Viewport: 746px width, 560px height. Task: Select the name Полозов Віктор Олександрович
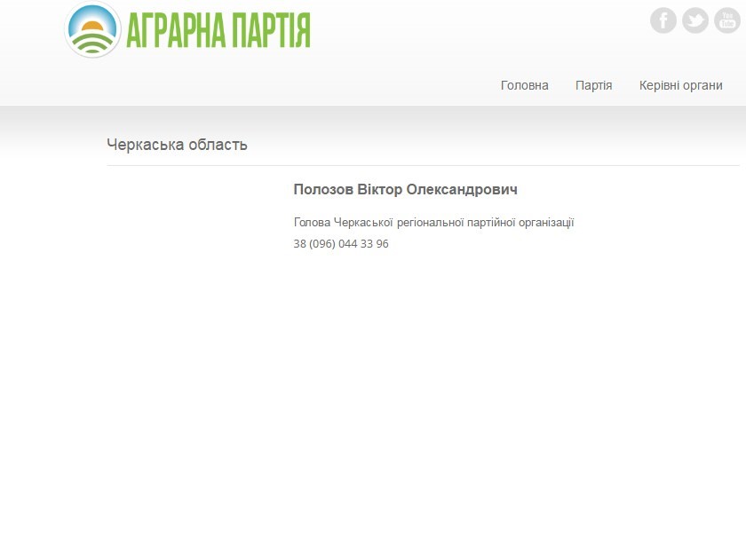[x=405, y=190]
